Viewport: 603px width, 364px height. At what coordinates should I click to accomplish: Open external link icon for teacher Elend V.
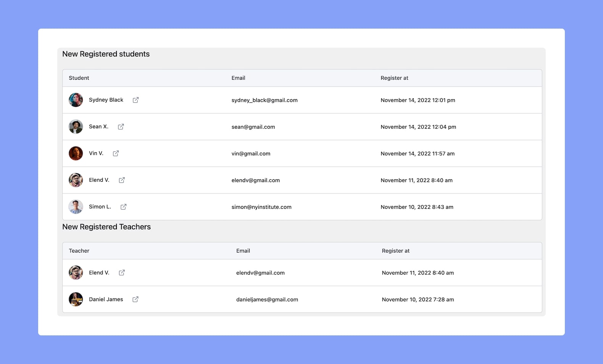pos(122,273)
